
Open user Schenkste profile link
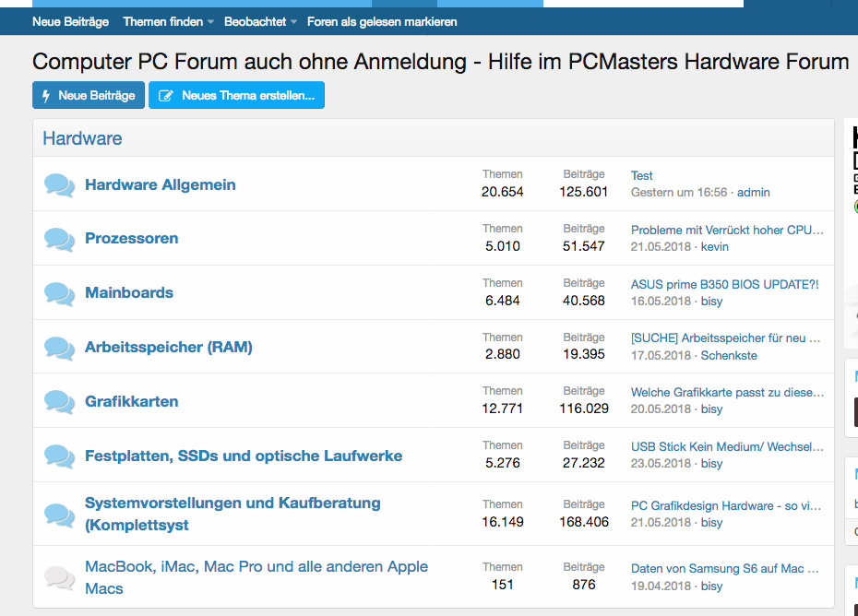tap(729, 356)
